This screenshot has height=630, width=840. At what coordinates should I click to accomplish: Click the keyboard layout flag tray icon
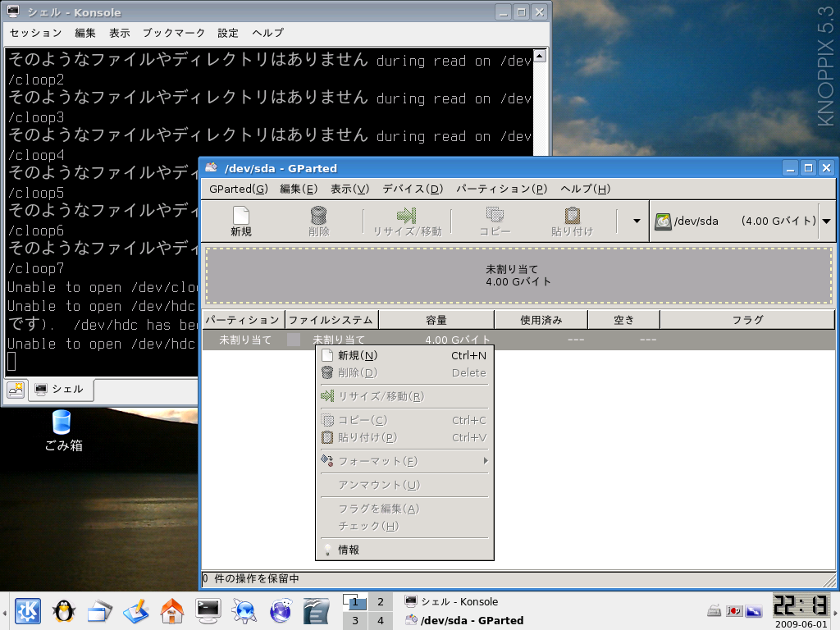[x=734, y=610]
